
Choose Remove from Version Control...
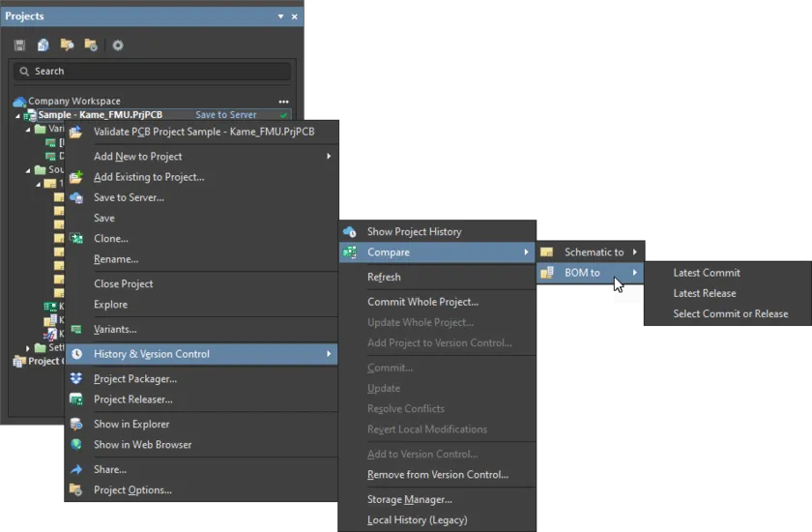438,475
